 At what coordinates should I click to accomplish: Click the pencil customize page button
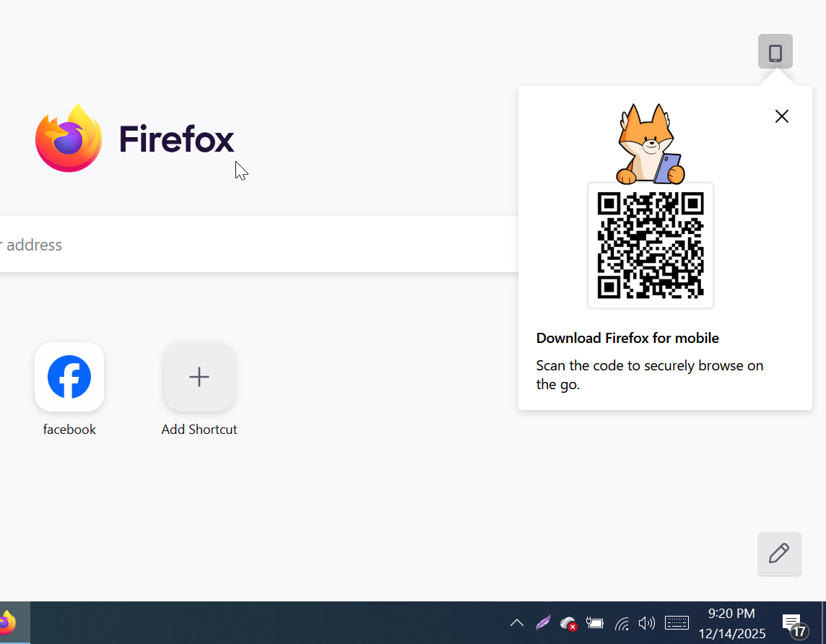(x=779, y=554)
